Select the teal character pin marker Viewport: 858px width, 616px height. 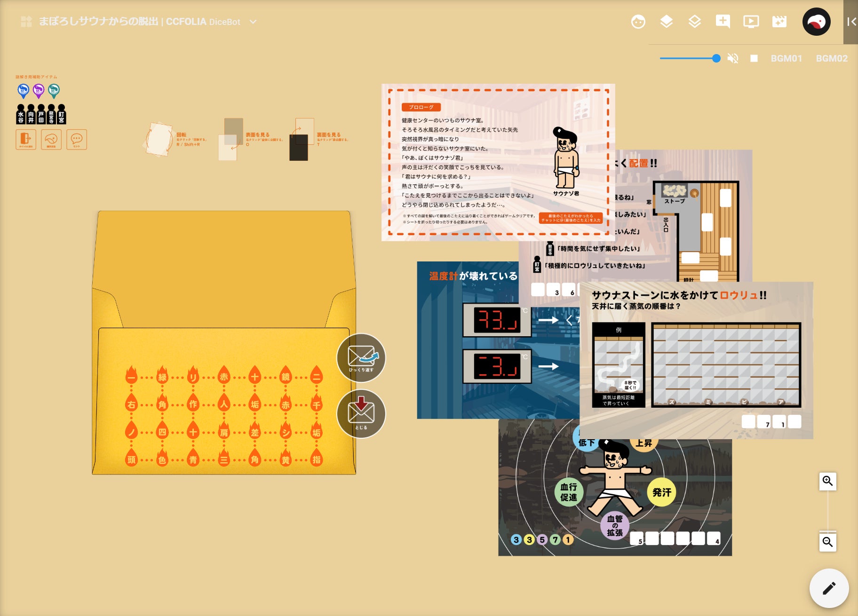pos(54,91)
